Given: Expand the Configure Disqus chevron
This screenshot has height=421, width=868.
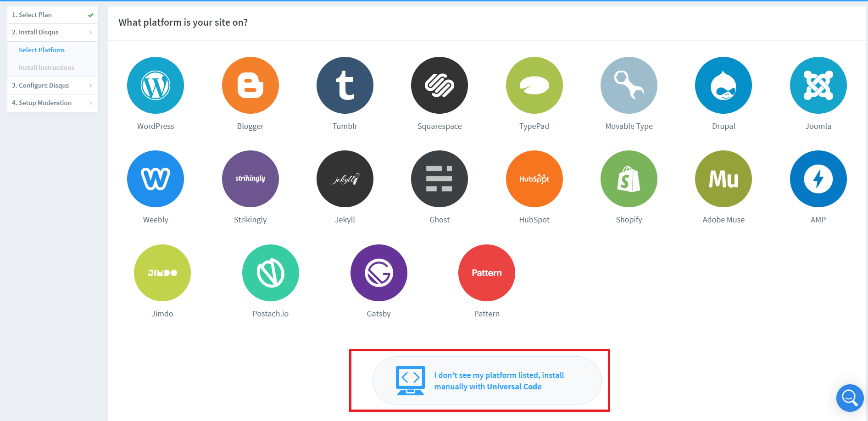Looking at the screenshot, I should [x=90, y=85].
